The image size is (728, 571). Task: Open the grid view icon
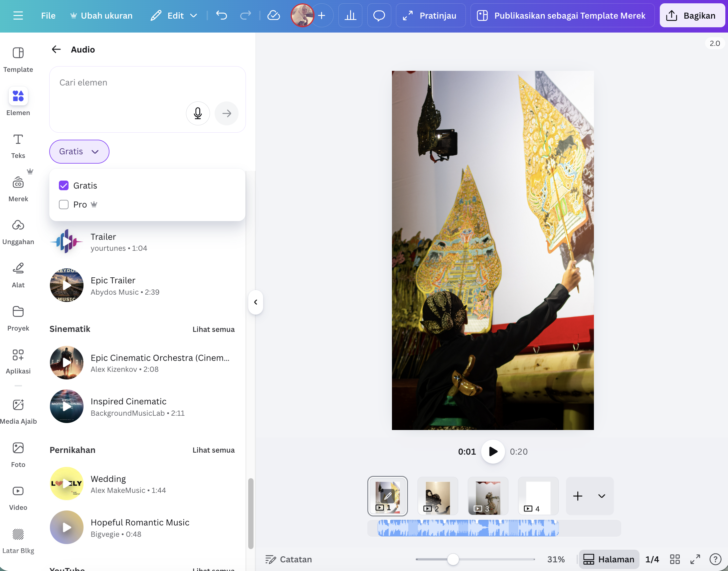[x=675, y=559]
